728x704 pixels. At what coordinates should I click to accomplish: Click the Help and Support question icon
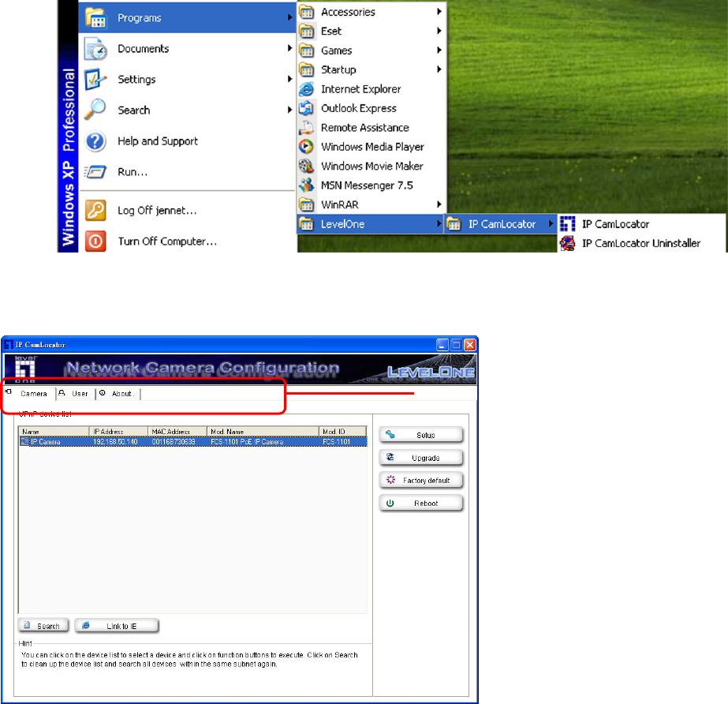pos(95,141)
